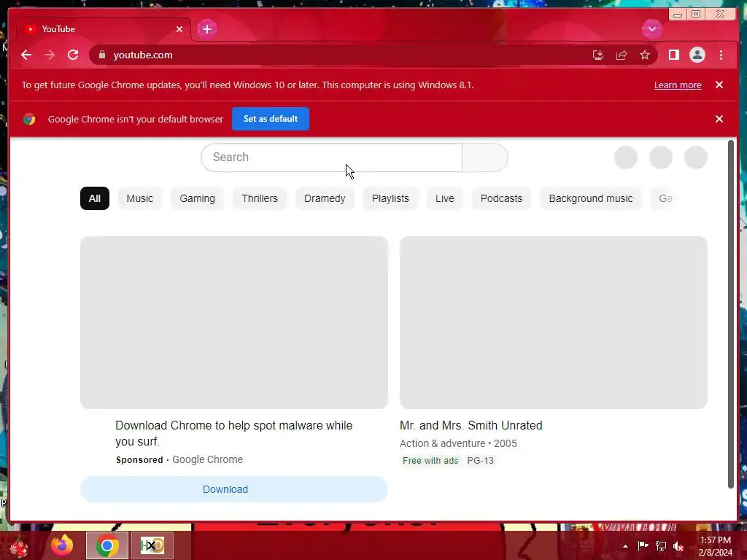This screenshot has height=560, width=747.
Task: Click the share page icon
Action: click(622, 55)
